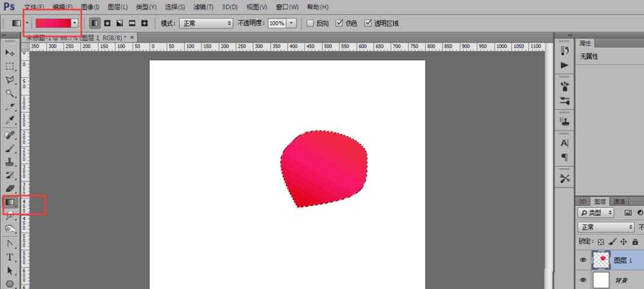Screen dimensions: 644x289
Task: Uncheck the 仿色 (Dither) checkbox
Action: [339, 23]
